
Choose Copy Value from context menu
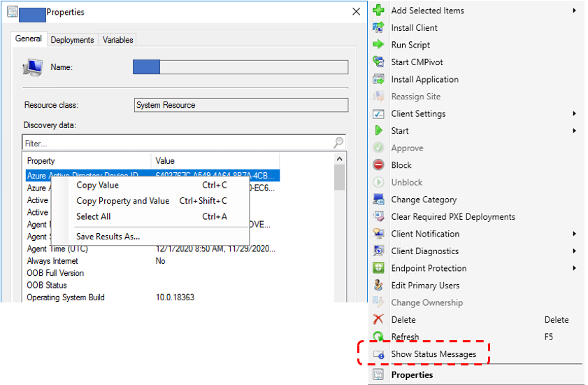click(x=150, y=185)
